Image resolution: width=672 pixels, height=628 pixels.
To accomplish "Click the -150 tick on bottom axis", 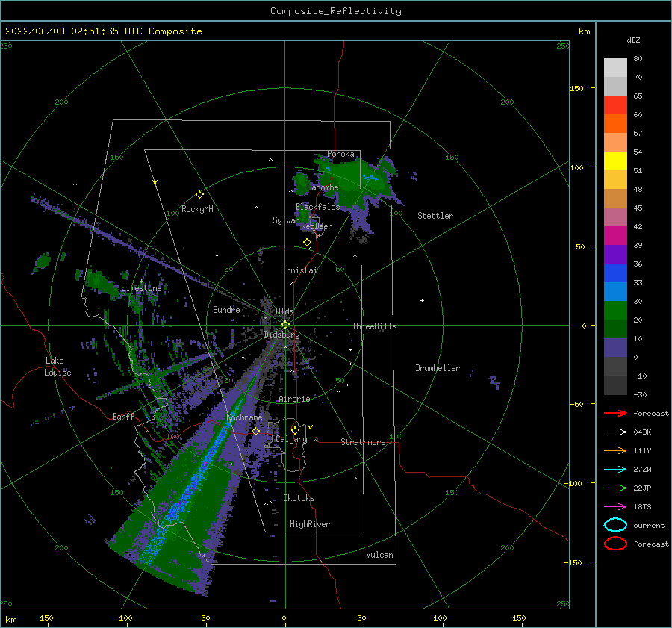I will tap(44, 618).
